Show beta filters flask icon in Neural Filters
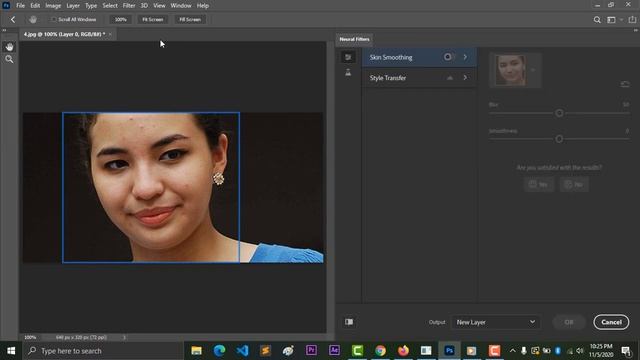Image resolution: width=640 pixels, height=360 pixels. point(348,73)
